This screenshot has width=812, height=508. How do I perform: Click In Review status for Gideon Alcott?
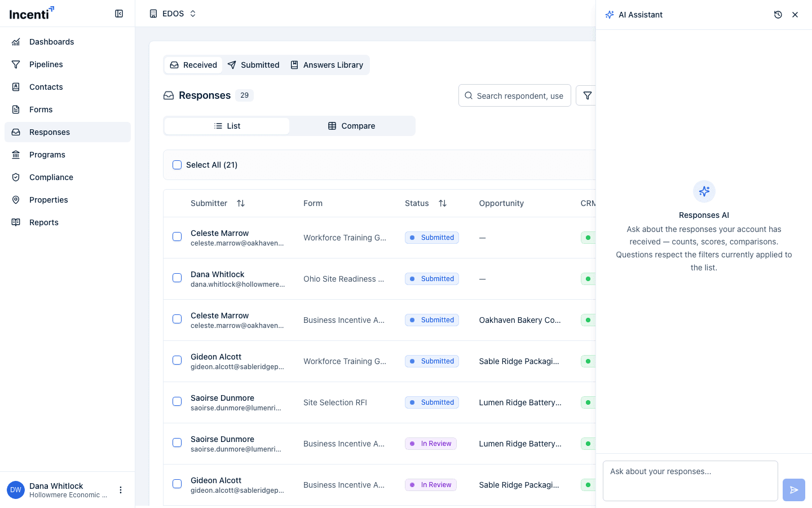(x=431, y=485)
